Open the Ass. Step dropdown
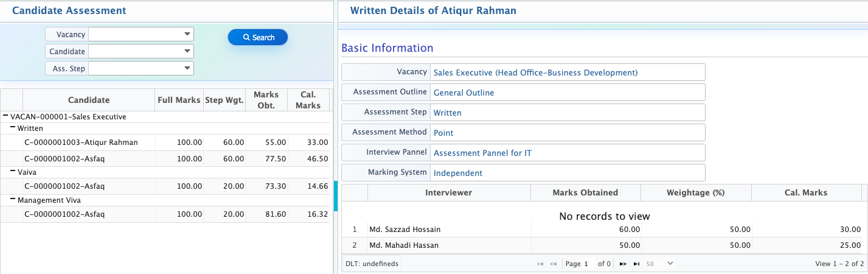 click(187, 69)
